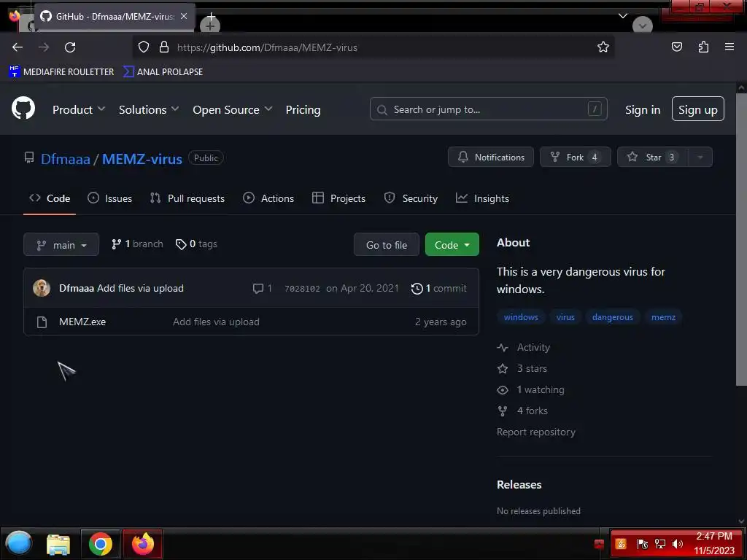View the 4 forks link
747x560 pixels.
click(x=522, y=411)
